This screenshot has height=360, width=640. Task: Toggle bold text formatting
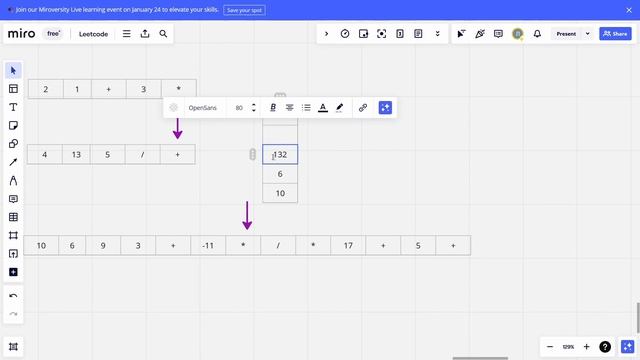[273, 107]
